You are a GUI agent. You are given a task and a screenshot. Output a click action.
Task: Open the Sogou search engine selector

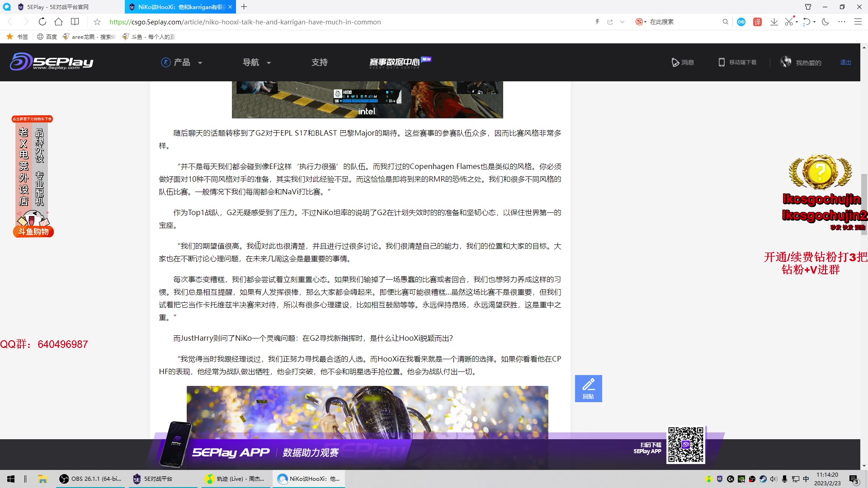[x=641, y=22]
